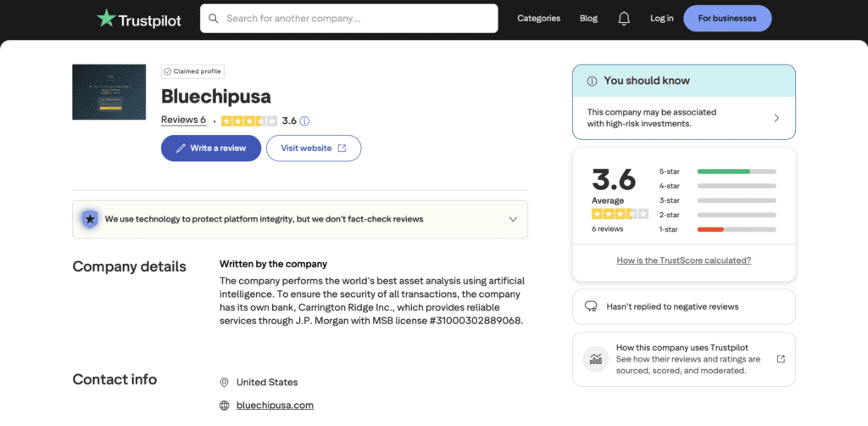868x426 pixels.
Task: Go to the Blog page
Action: [588, 19]
